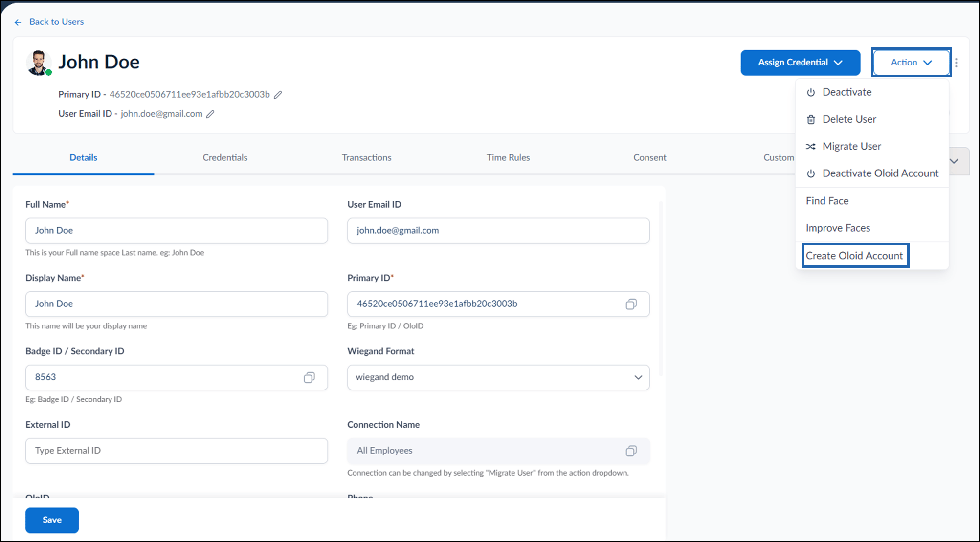The width and height of the screenshot is (980, 542).
Task: Open the Time Rules tab
Action: 508,158
